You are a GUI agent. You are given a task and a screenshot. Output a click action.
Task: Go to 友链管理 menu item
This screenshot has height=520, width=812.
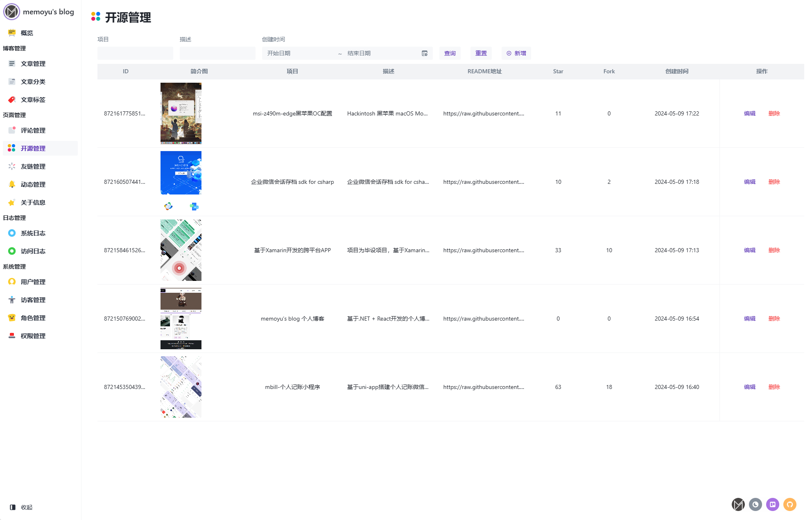[33, 167]
